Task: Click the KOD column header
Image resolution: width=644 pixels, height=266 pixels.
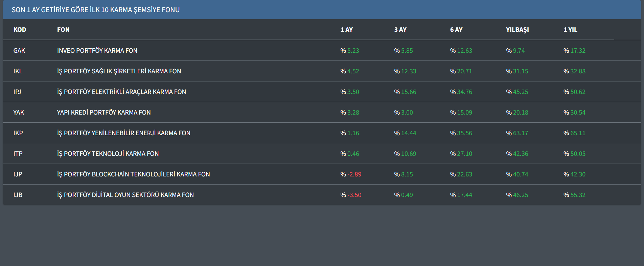Action: tap(20, 30)
